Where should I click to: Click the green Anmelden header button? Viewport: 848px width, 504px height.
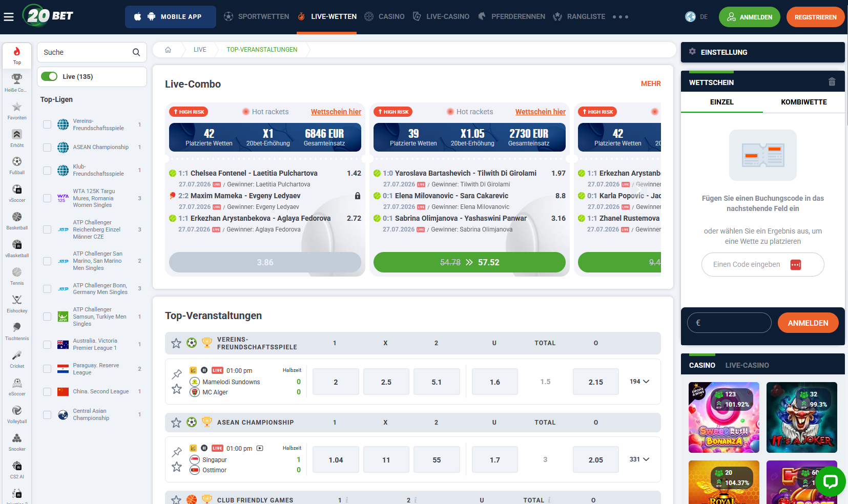coord(750,17)
